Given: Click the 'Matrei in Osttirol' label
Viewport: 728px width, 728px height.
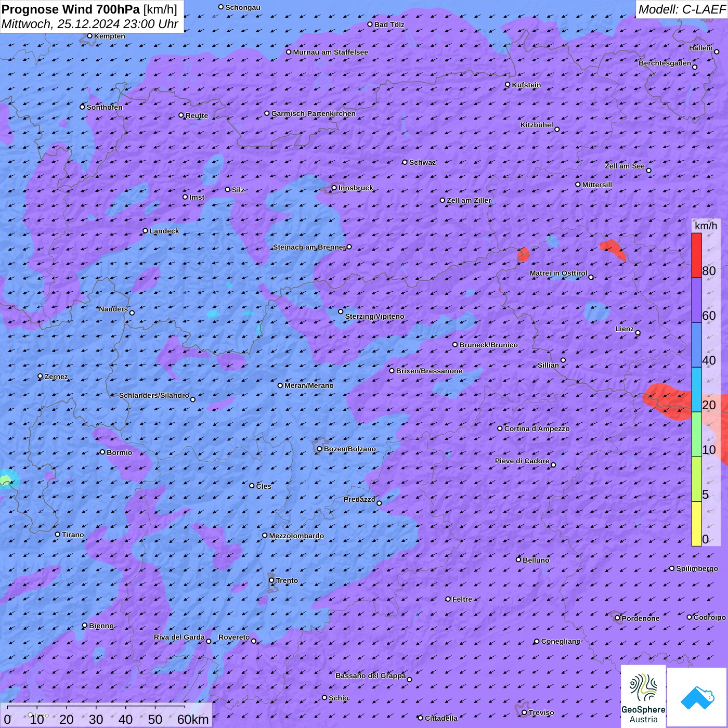Looking at the screenshot, I should pyautogui.click(x=558, y=273).
